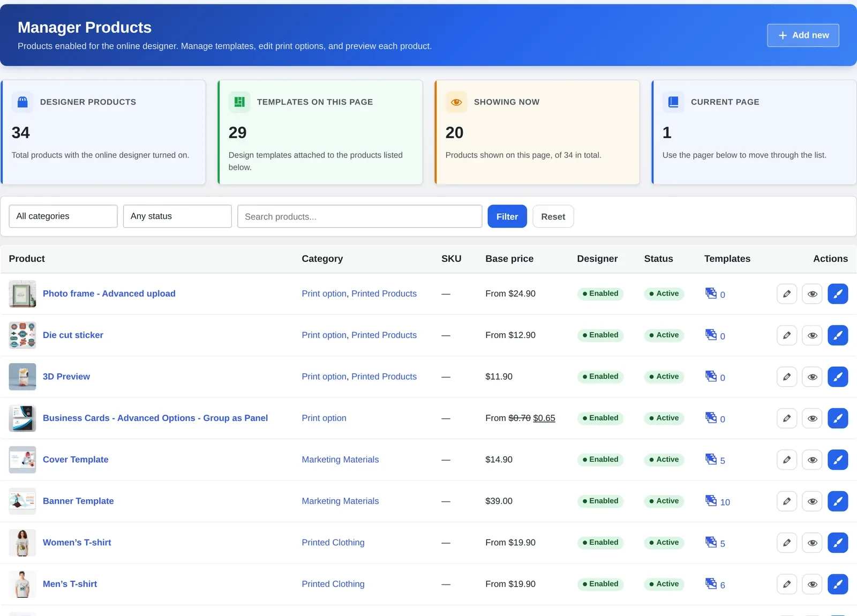
Task: Click shopping bag icon on Designer Products card
Action: pyautogui.click(x=22, y=102)
